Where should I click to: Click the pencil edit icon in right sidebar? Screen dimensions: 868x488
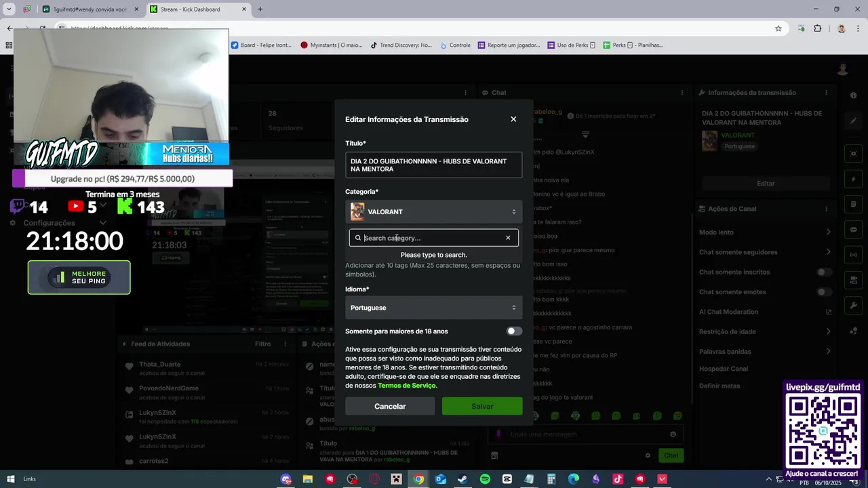point(854,121)
